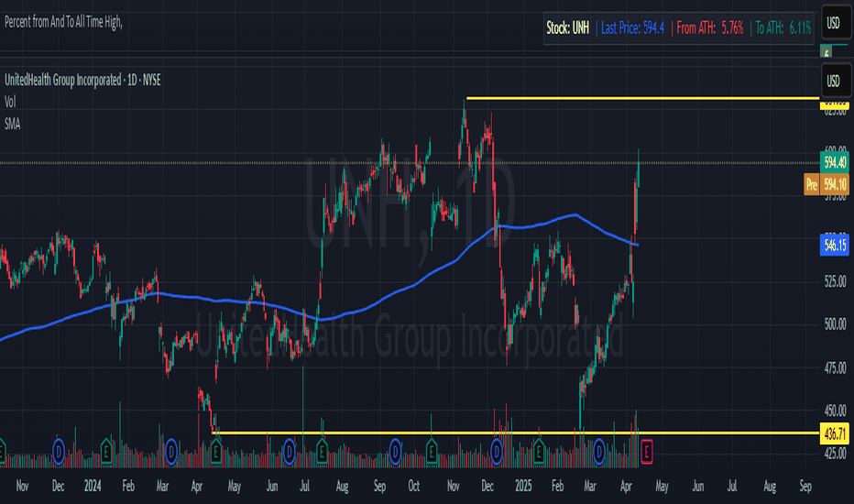Click the green 594.40 last price label
Viewport: 854px width, 504px height.
(835, 162)
